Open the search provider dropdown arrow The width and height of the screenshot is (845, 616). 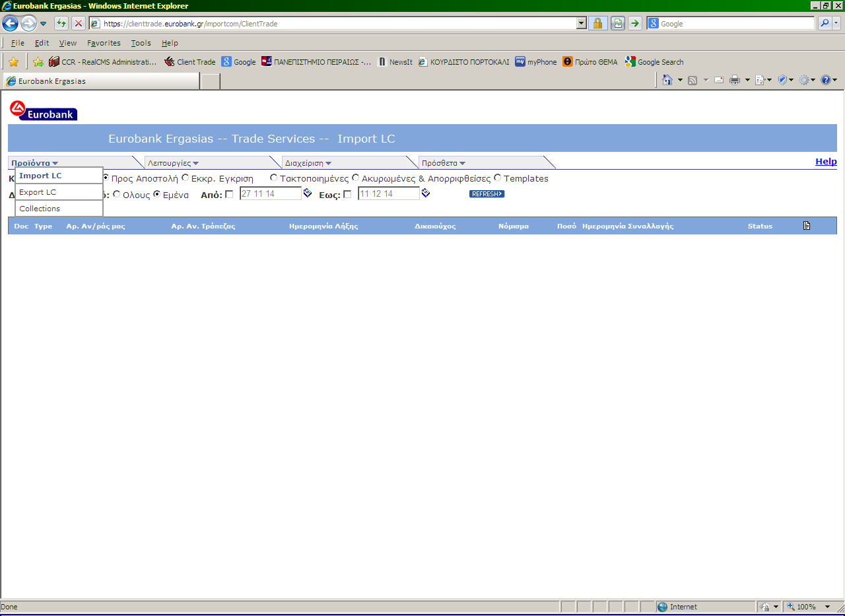(x=836, y=24)
